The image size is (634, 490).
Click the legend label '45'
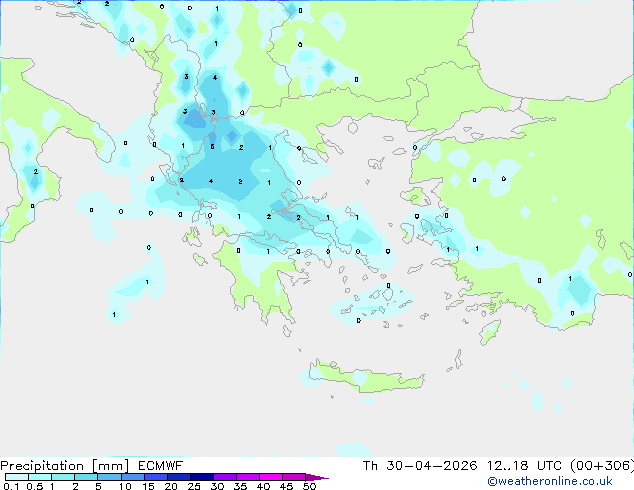click(x=286, y=486)
